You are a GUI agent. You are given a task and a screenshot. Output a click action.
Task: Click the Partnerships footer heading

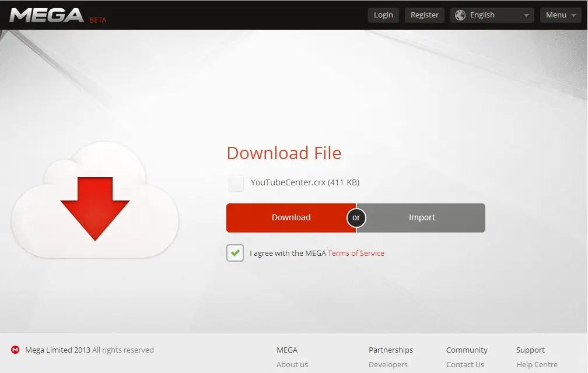391,350
